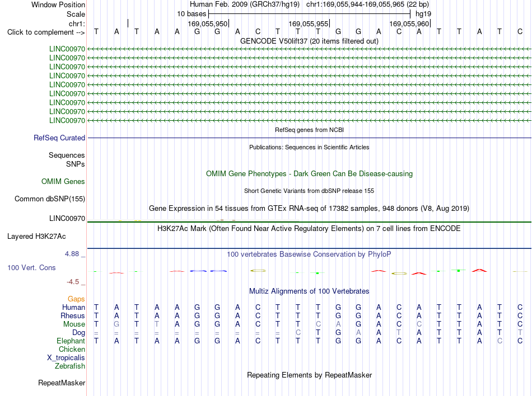
Task: Select the Chicken species row label
Action: (x=72, y=349)
